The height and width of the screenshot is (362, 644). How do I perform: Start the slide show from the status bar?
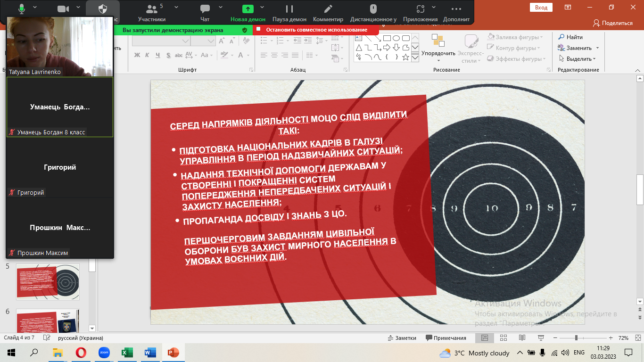click(x=540, y=338)
